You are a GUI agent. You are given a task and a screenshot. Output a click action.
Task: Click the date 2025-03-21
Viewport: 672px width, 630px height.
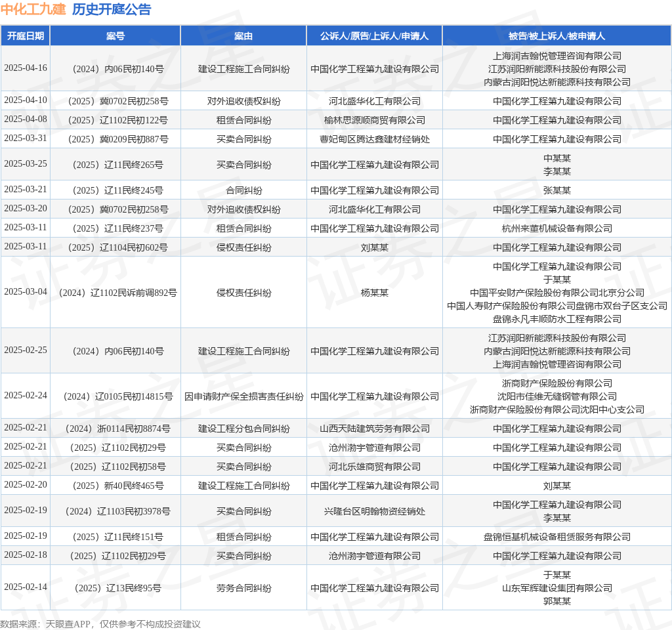tap(26, 190)
